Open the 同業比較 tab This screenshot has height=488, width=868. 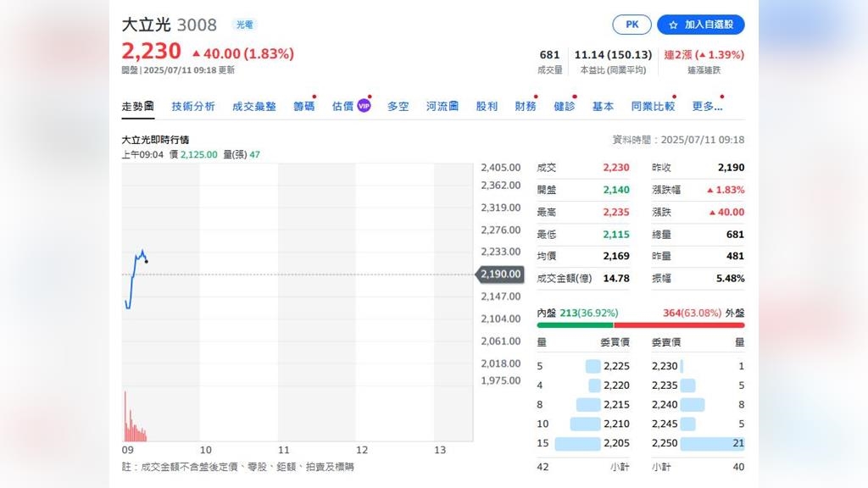653,106
